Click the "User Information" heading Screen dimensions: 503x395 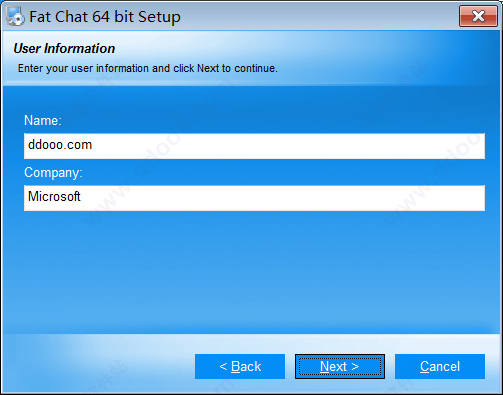(64, 49)
